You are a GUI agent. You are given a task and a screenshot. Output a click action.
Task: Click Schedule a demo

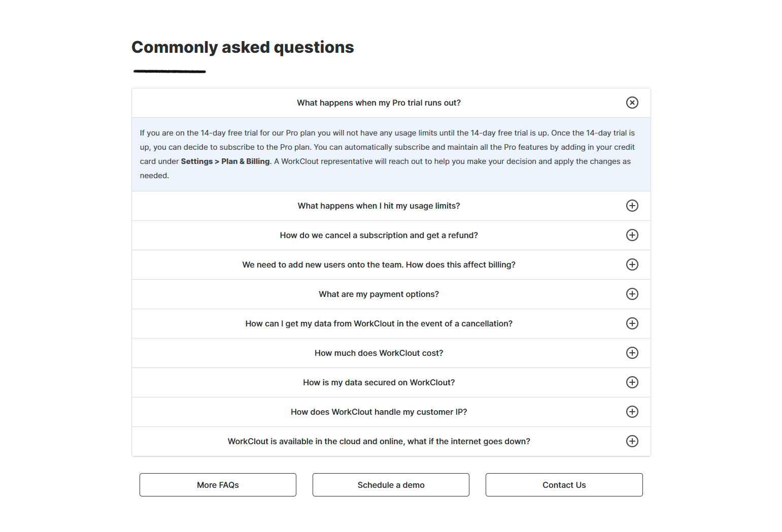391,485
